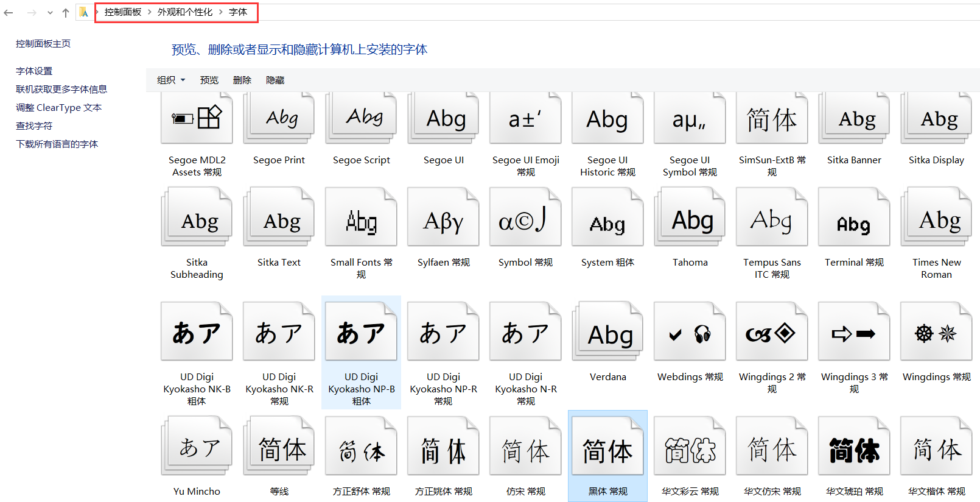
Task: Select the Segoe UI Historic font icon
Action: point(607,118)
